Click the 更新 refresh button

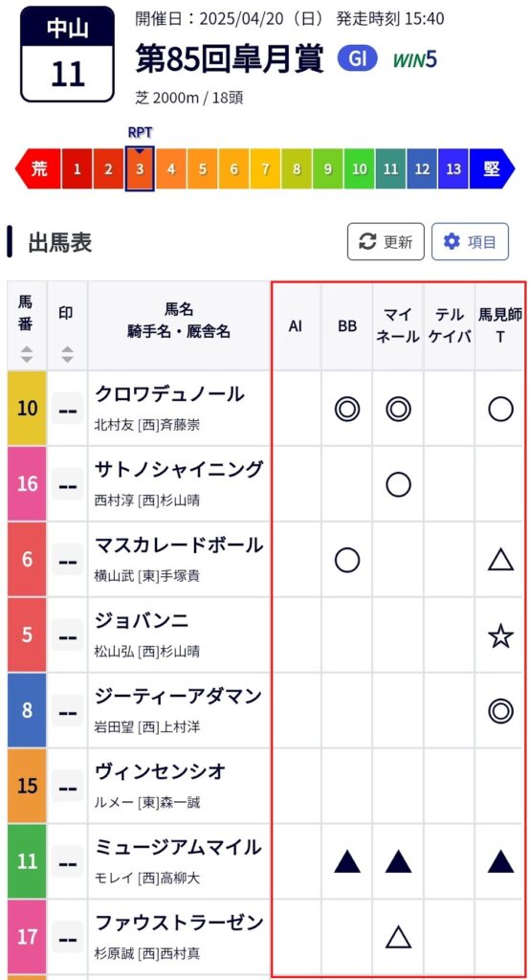click(x=386, y=242)
